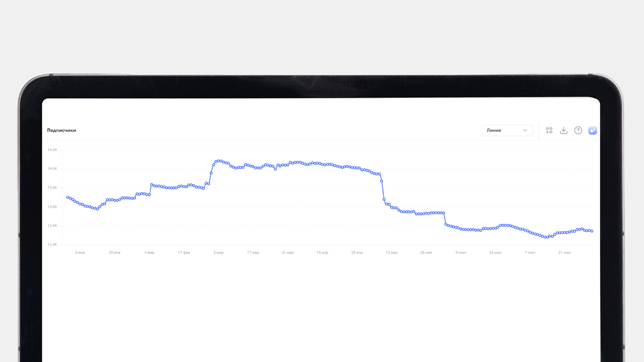The image size is (644, 362).
Task: Select the first data point on the line
Action: point(68,197)
